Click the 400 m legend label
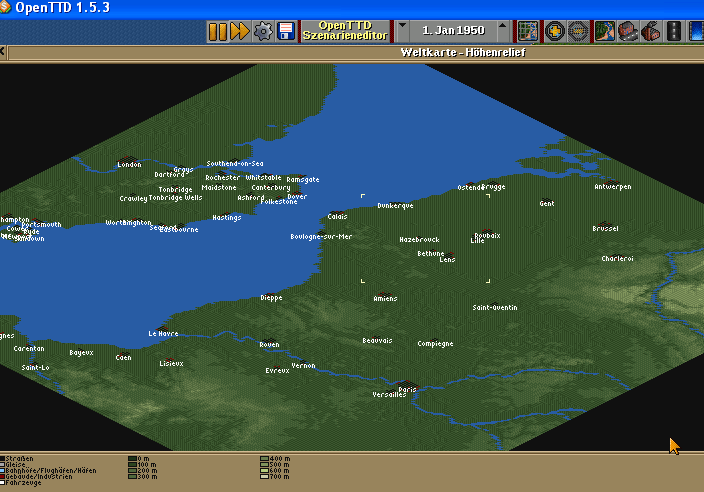 click(x=280, y=459)
